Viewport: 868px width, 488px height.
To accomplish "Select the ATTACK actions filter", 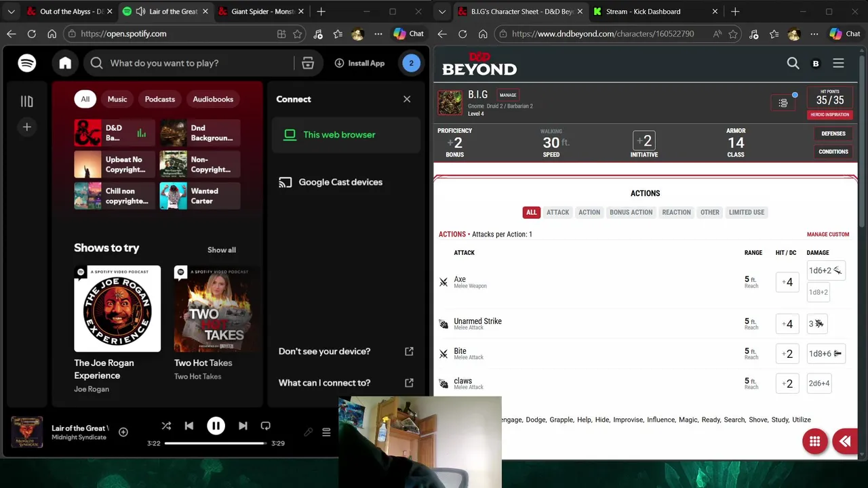I will click(558, 212).
